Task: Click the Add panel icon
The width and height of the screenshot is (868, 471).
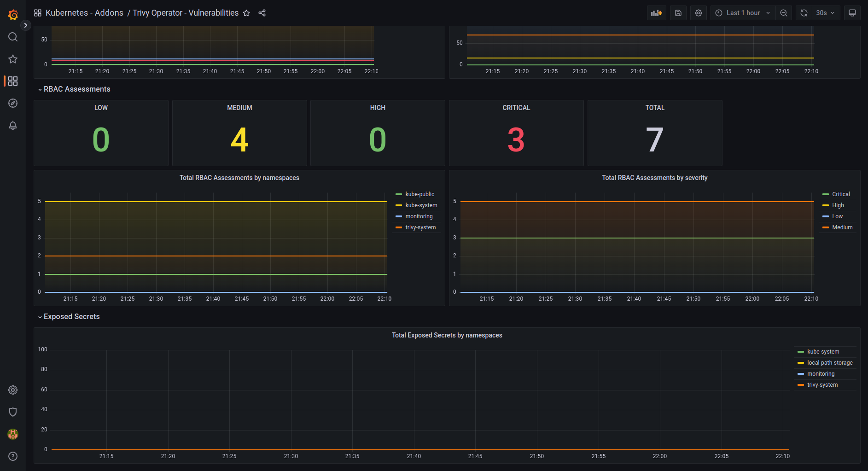Action: pyautogui.click(x=656, y=13)
